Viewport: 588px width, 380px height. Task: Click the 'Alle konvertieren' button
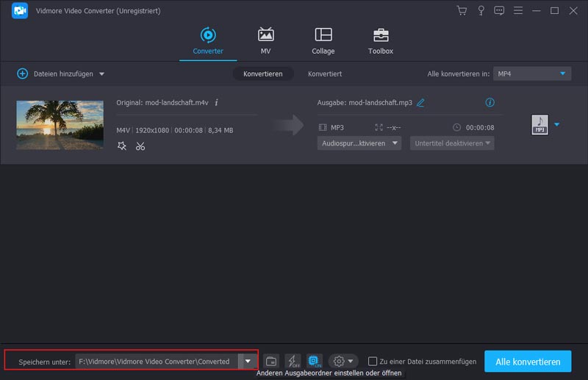tap(527, 361)
